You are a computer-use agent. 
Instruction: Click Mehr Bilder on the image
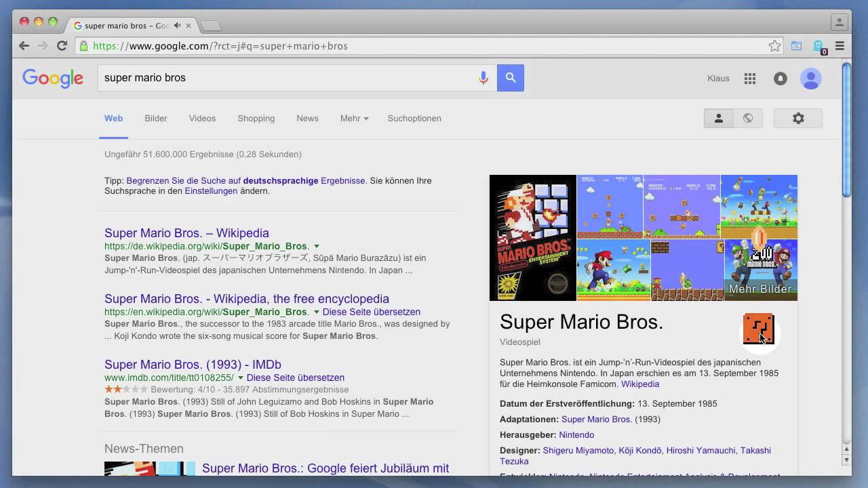[x=760, y=289]
